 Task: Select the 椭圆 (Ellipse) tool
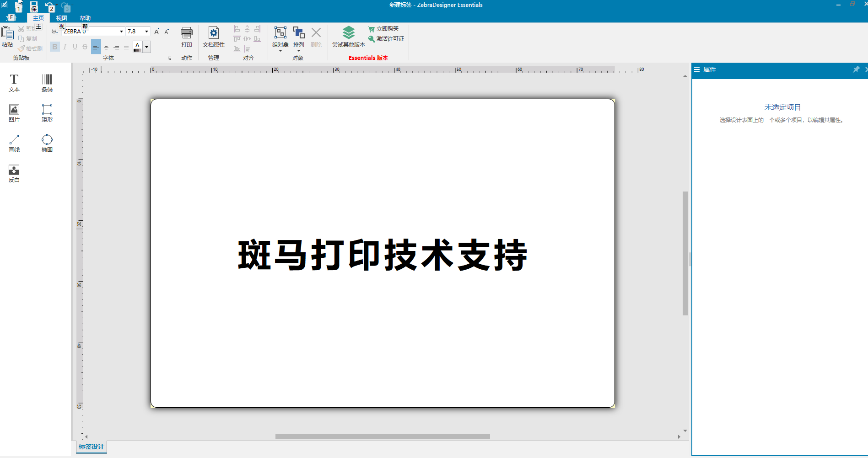[47, 142]
